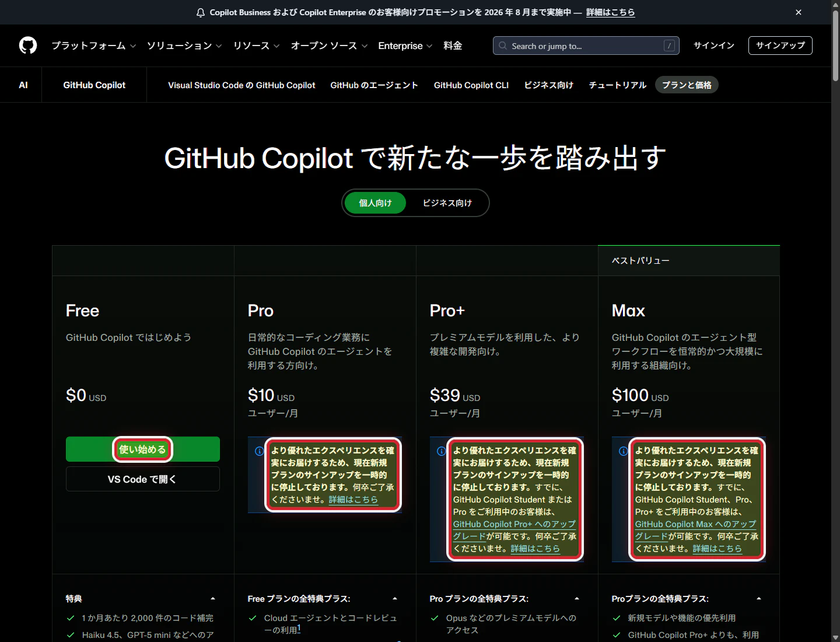
Task: Click the $39 USD price text
Action: pyautogui.click(x=455, y=396)
